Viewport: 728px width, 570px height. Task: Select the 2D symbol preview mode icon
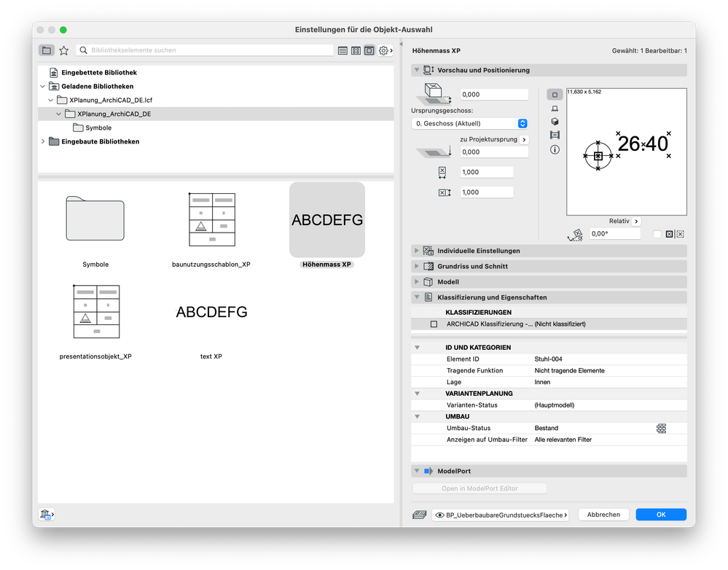555,95
